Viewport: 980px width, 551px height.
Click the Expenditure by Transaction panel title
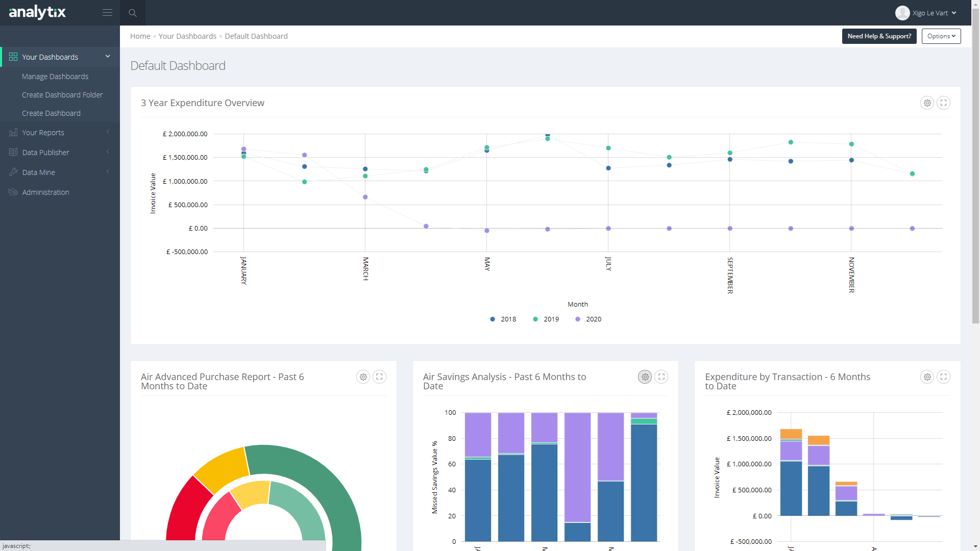coord(788,382)
